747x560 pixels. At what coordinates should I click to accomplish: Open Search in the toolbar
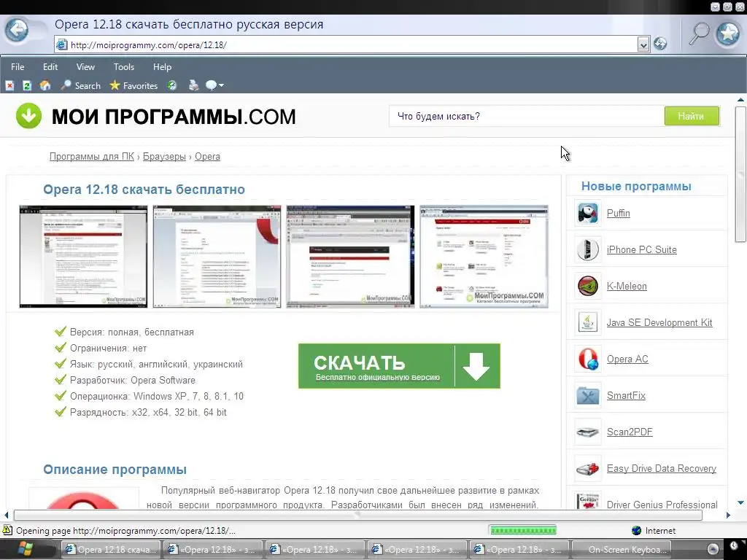(x=81, y=86)
